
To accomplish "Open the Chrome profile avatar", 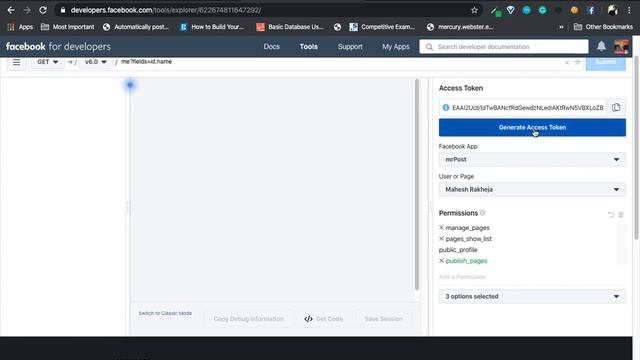I will 613,10.
